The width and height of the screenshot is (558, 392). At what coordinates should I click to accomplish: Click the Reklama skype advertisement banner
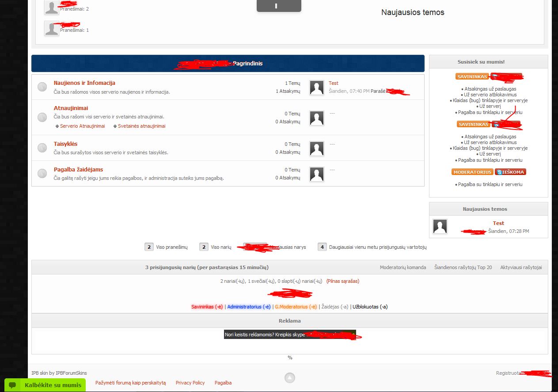pyautogui.click(x=290, y=335)
